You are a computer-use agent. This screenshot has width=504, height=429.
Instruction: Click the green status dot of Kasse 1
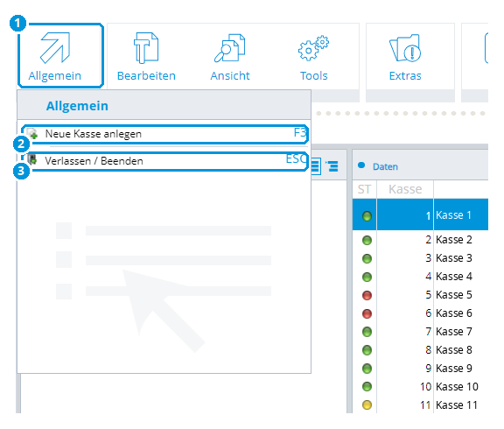click(367, 216)
